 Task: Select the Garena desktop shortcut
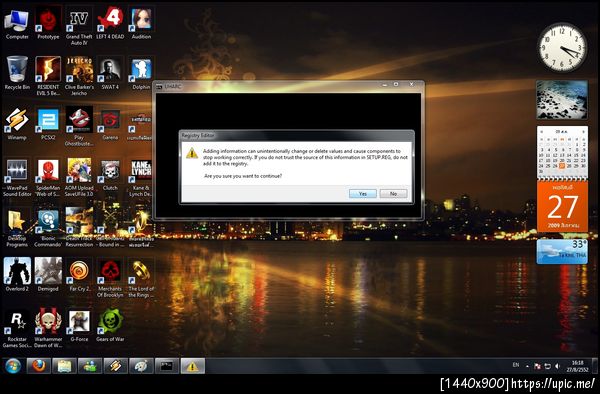[x=110, y=124]
